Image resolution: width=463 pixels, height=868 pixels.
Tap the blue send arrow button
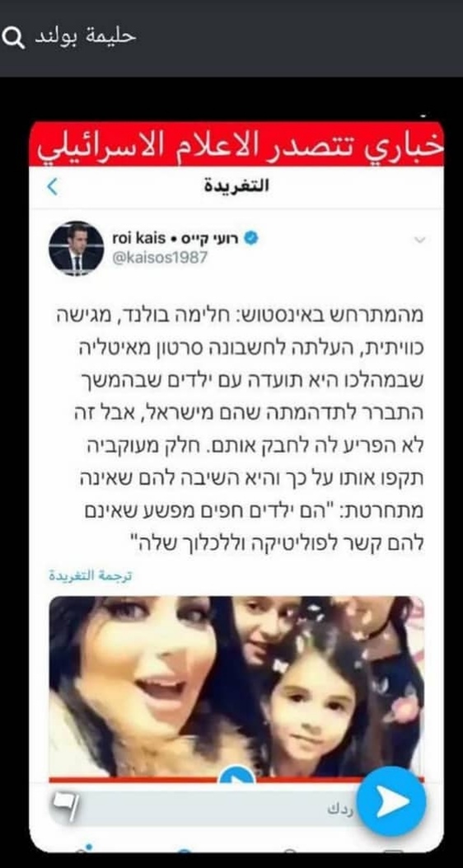(x=391, y=801)
